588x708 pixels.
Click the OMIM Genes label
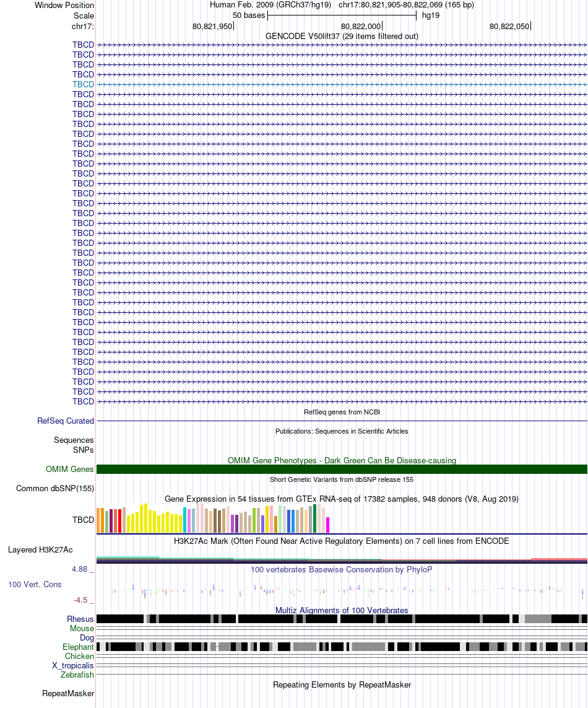click(x=69, y=469)
